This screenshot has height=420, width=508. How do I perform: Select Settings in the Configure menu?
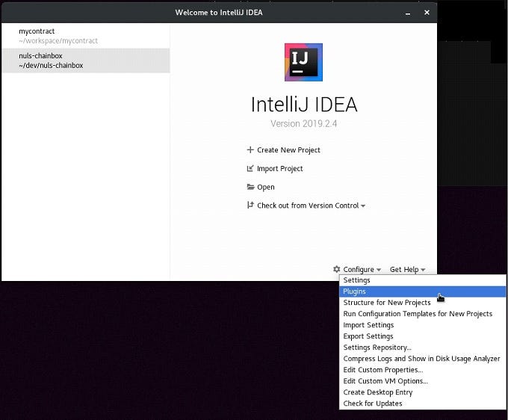coord(423,280)
